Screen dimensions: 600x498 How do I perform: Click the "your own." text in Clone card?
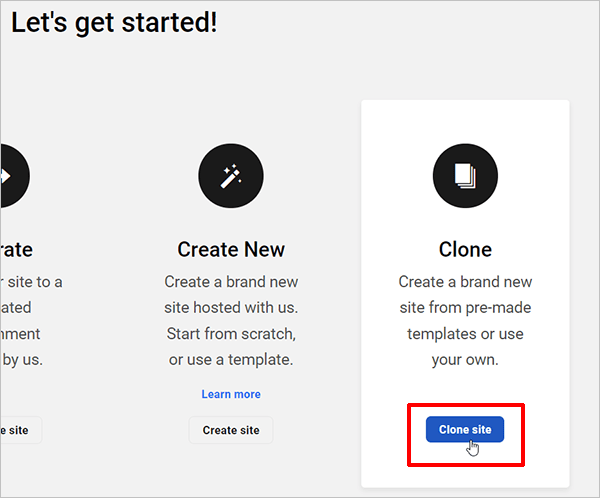click(465, 360)
